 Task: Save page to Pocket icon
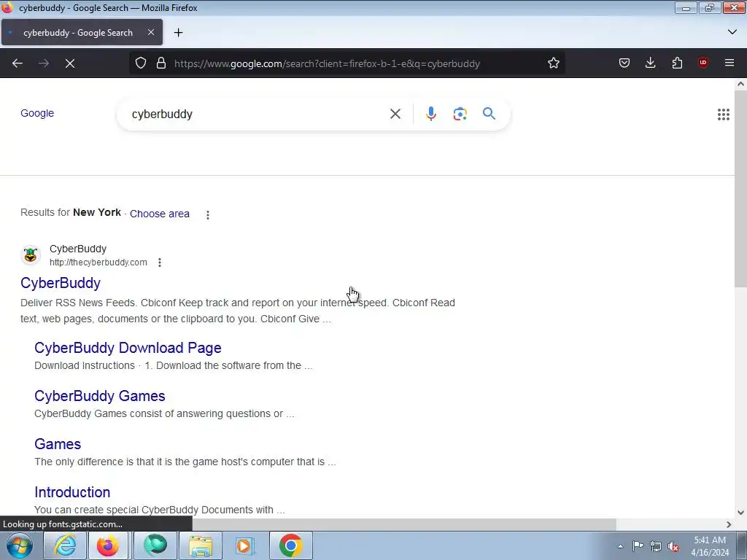coord(624,63)
